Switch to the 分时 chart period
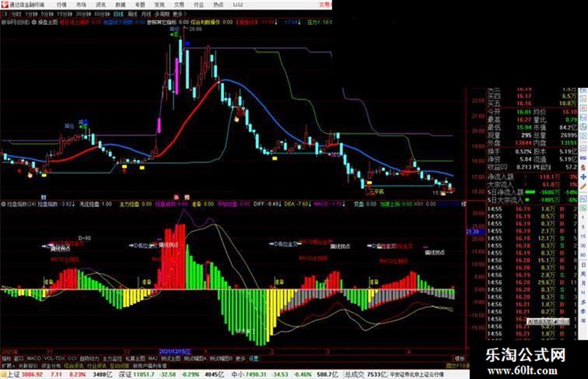This screenshot has height=379, width=588. click(x=16, y=14)
